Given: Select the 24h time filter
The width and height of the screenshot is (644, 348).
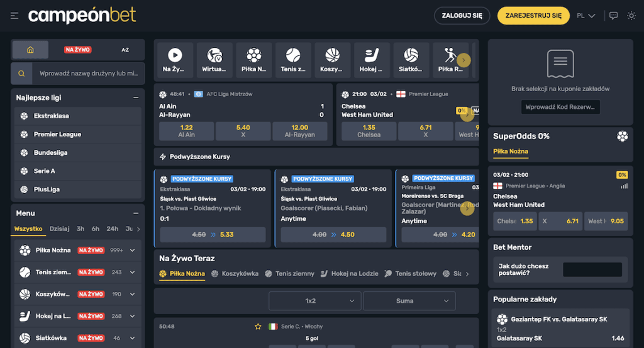Looking at the screenshot, I should click(112, 229).
